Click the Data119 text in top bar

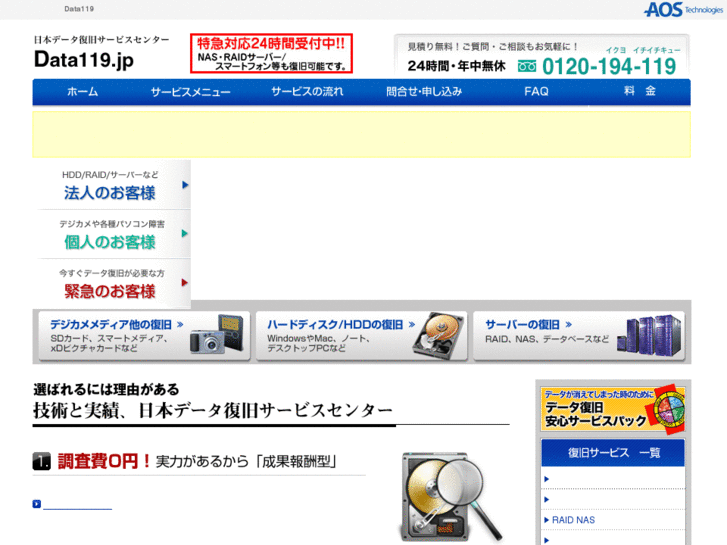click(x=79, y=9)
